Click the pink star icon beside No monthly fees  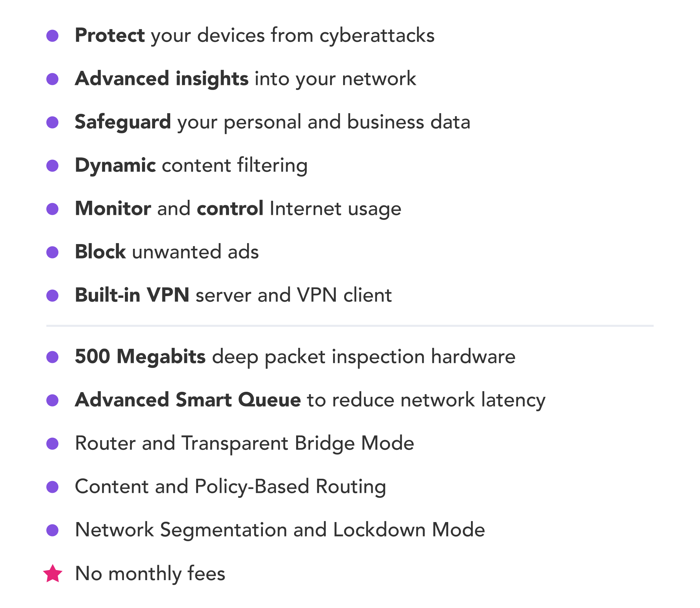coord(53,574)
